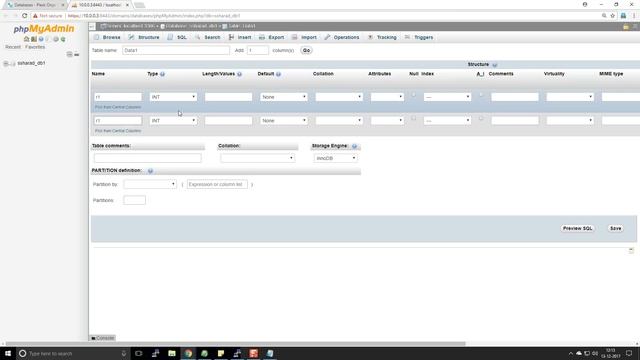Open Index dropdown of first column row

(447, 97)
